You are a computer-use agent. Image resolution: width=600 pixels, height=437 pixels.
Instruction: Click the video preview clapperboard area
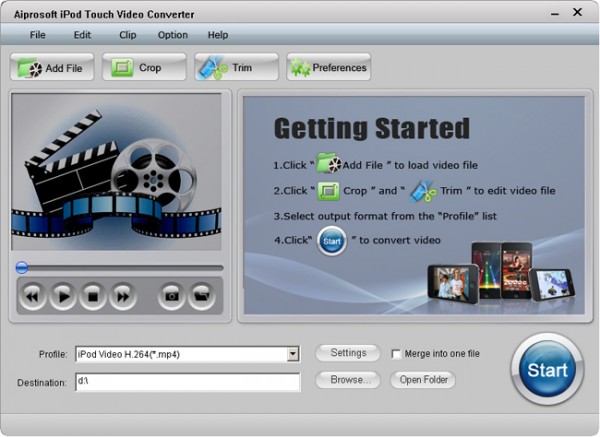tap(116, 172)
